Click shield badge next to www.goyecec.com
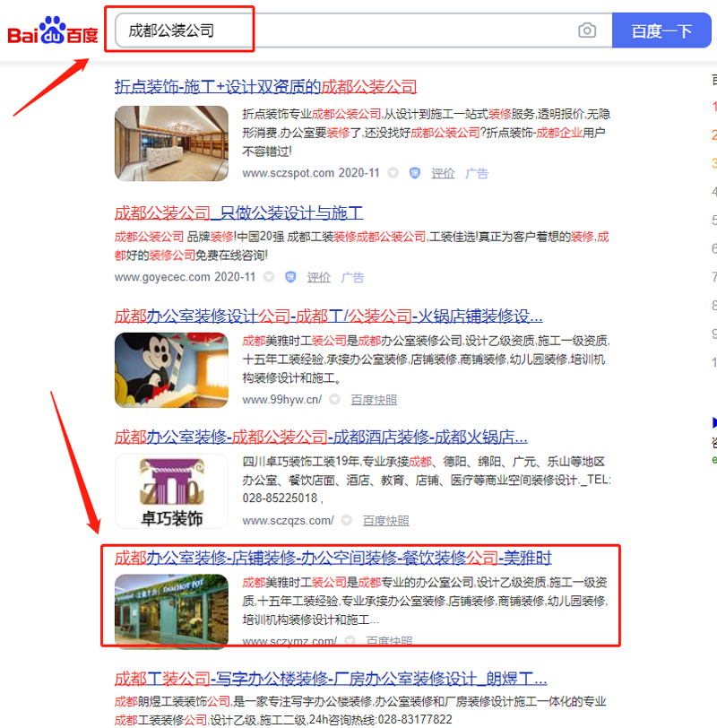Screen dimensions: 717x728 pos(290,277)
